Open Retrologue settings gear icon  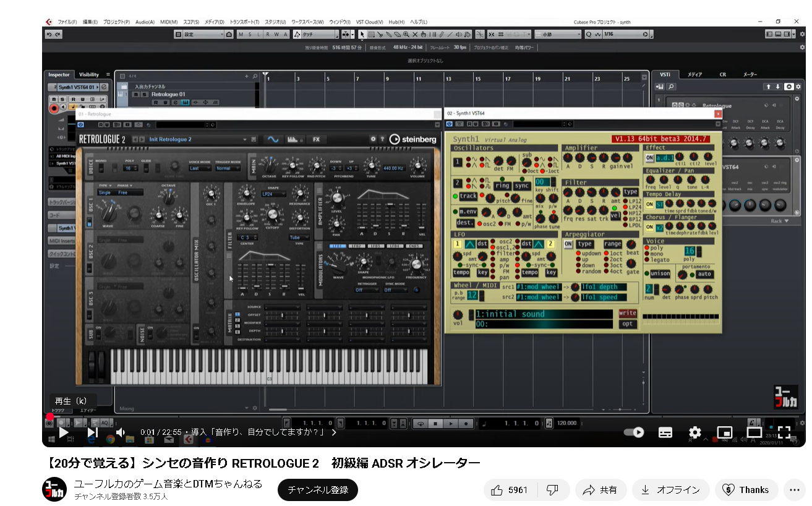373,139
